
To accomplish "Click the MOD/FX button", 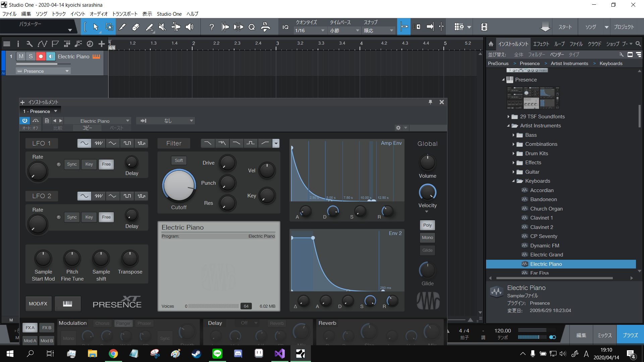I will click(38, 303).
